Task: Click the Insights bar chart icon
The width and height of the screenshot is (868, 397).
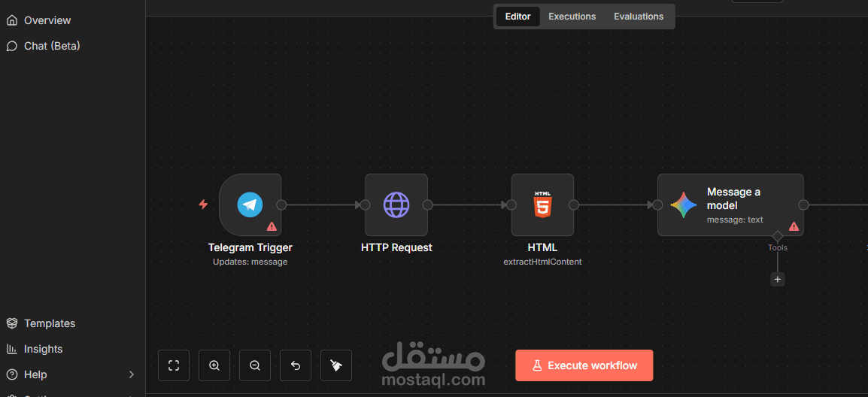Action: pos(12,349)
